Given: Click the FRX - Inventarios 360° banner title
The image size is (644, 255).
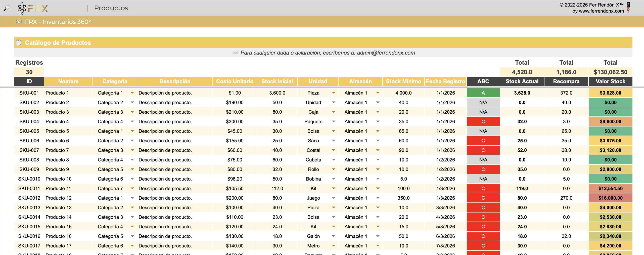Looking at the screenshot, I should tap(58, 22).
